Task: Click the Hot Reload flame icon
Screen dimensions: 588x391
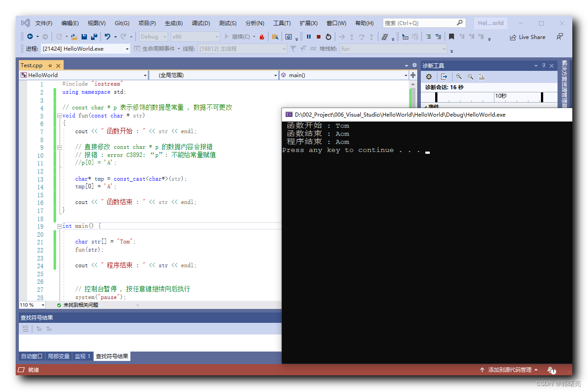Action: (262, 37)
